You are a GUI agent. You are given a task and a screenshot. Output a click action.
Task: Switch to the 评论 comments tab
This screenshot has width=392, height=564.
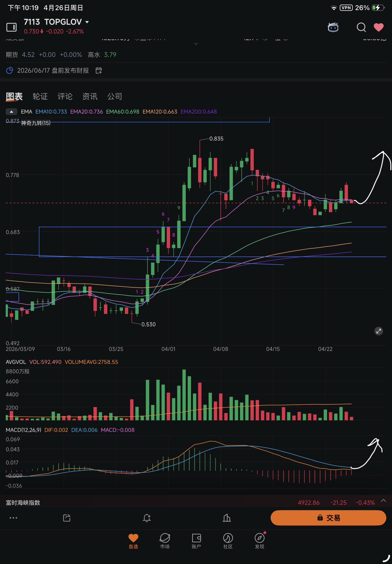point(65,96)
